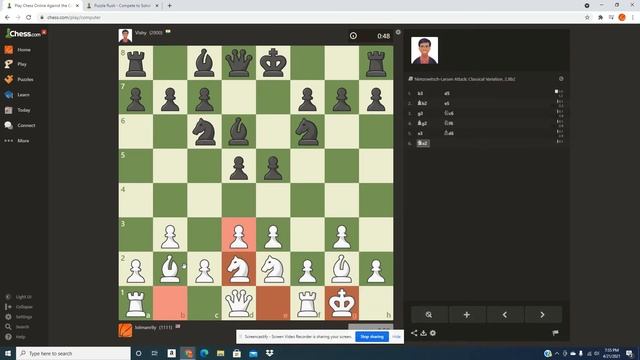
Task: Open the browser extensions puzzle icon
Action: [600, 18]
